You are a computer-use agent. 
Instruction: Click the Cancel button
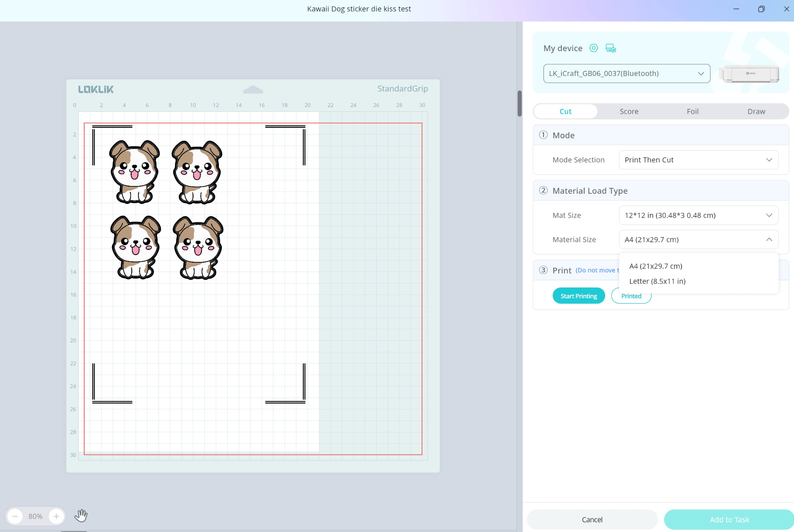coord(592,520)
